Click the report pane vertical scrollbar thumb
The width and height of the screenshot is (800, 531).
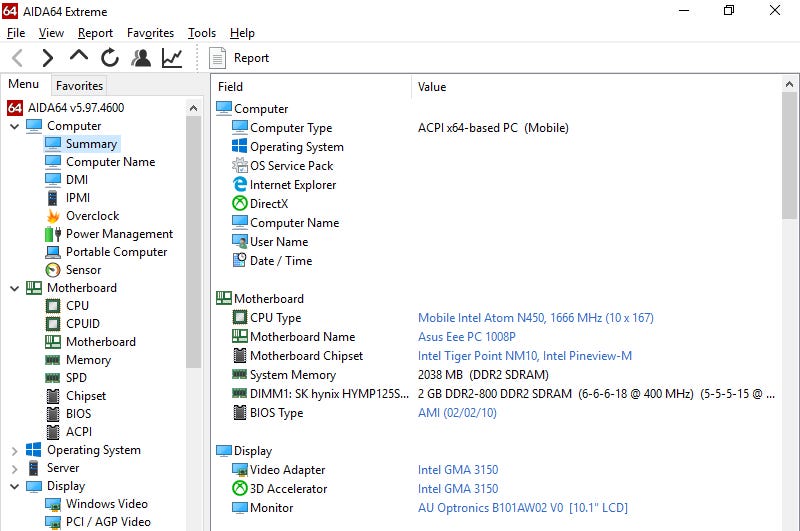click(x=789, y=156)
